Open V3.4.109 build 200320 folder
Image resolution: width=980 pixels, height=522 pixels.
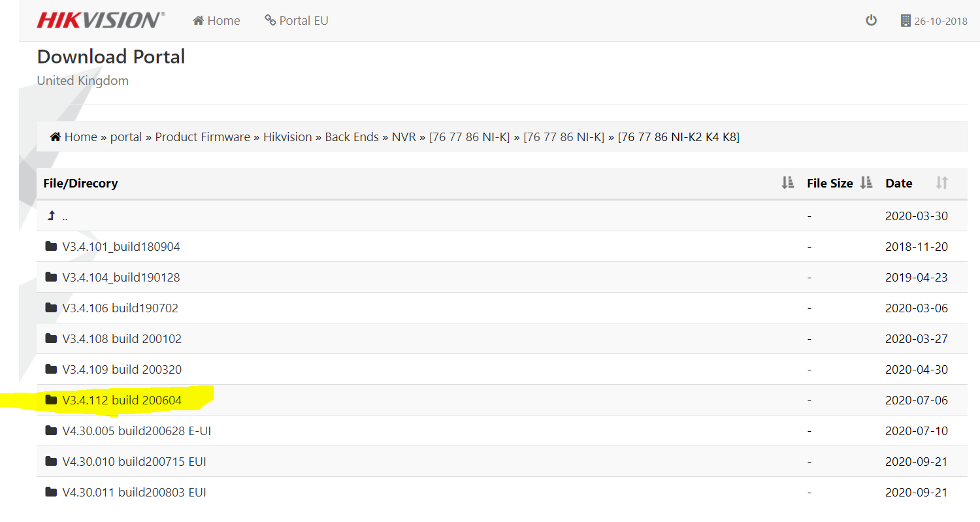tap(122, 369)
